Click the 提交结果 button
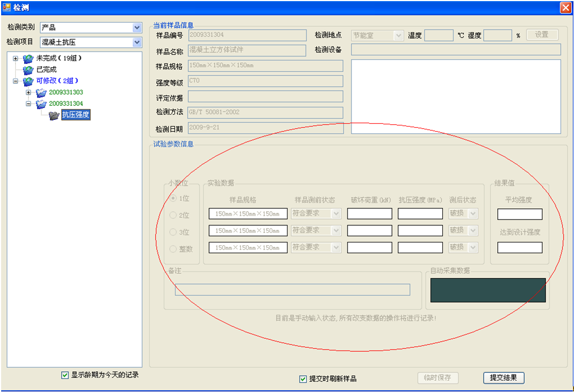This screenshot has width=574, height=392. [503, 378]
